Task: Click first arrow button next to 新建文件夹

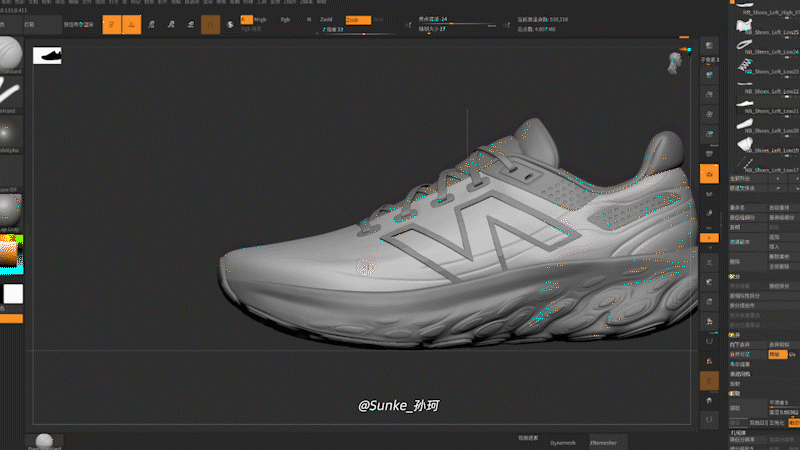Action: 778,188
